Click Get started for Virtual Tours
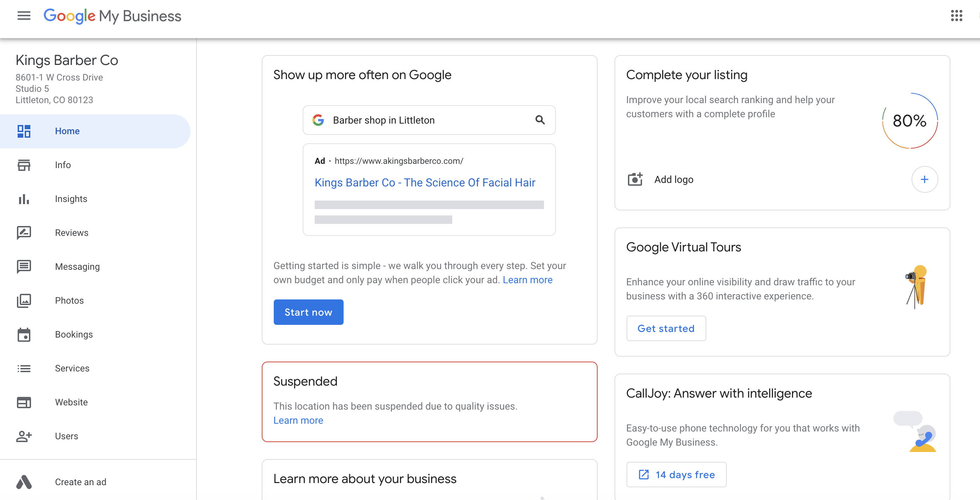980x500 pixels. point(666,328)
